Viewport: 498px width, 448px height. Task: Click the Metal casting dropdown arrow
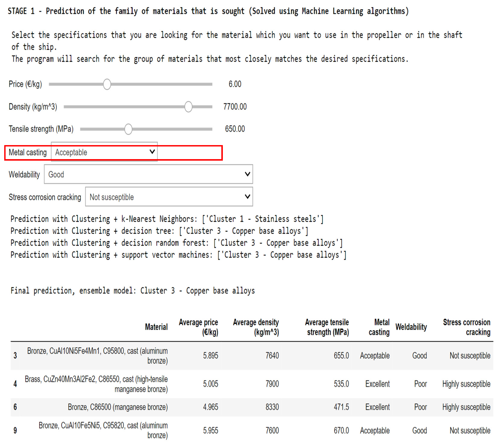click(152, 152)
